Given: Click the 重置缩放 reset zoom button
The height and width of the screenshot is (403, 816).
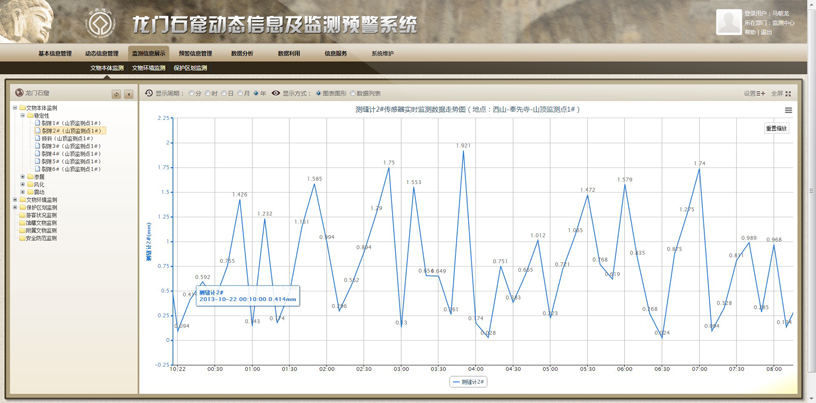Looking at the screenshot, I should point(776,128).
